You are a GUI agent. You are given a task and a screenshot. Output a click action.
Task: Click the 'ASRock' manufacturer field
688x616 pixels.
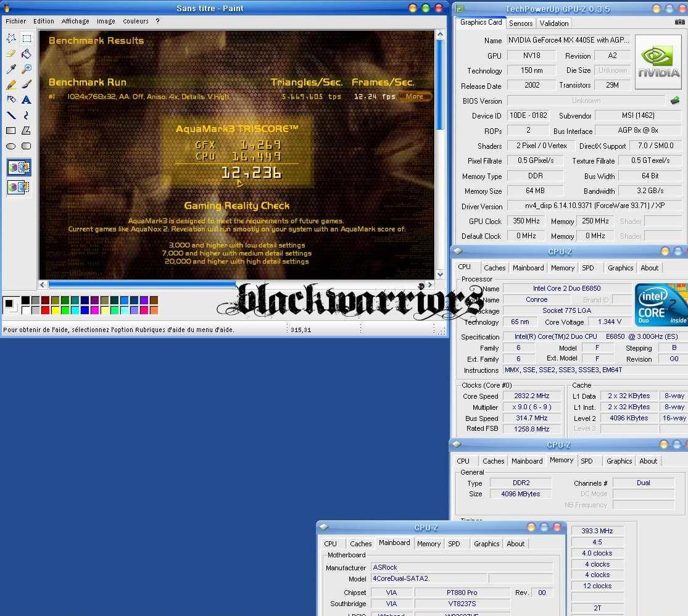click(462, 567)
